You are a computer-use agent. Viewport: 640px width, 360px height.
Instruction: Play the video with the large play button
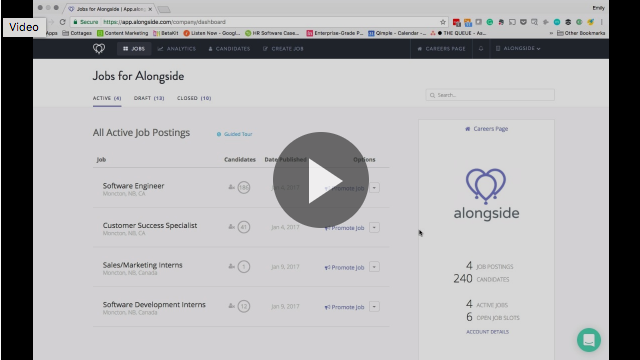[321, 180]
